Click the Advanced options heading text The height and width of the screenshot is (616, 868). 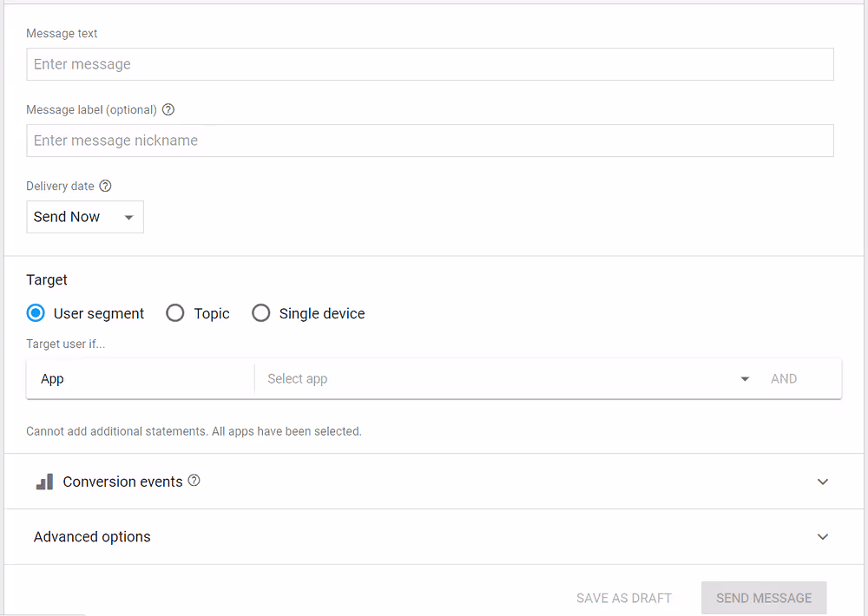pos(92,537)
